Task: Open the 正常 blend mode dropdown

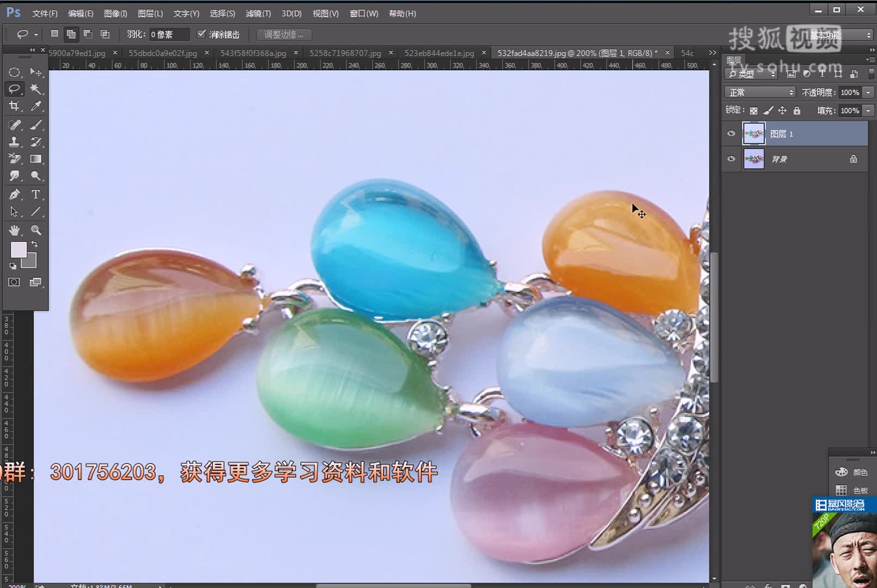Action: 760,93
